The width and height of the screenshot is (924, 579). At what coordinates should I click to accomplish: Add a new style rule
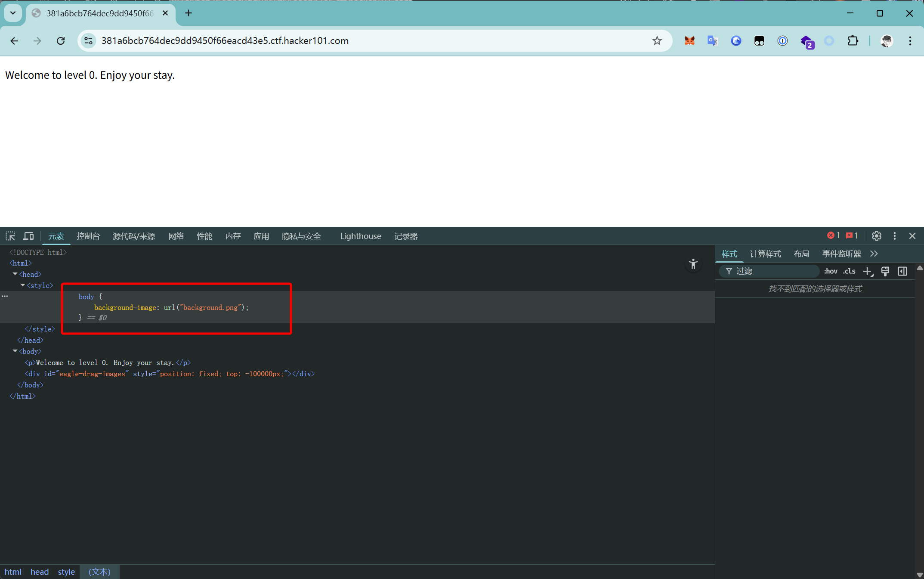tap(868, 271)
